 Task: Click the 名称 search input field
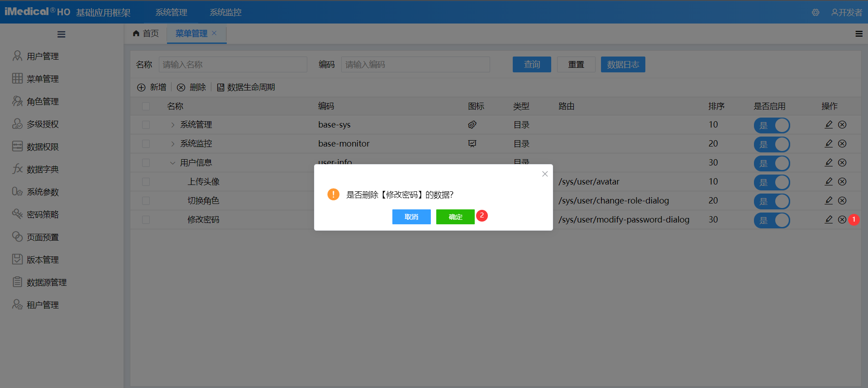coord(233,65)
